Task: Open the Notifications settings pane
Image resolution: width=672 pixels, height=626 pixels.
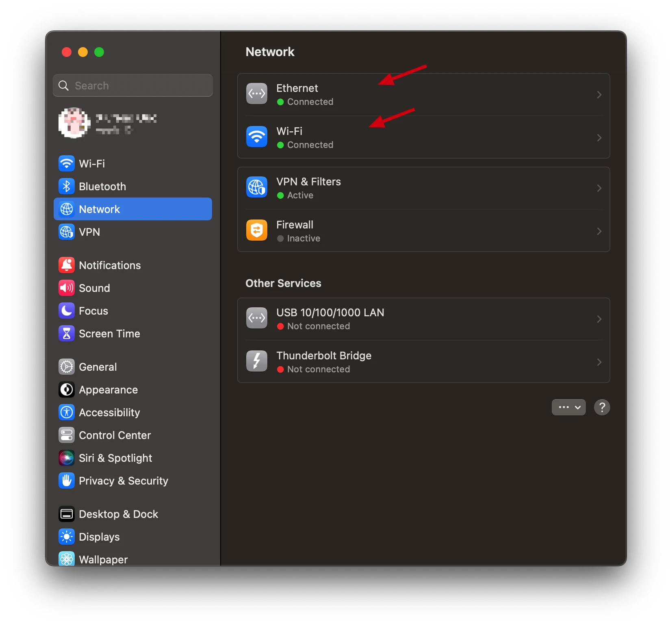Action: point(110,265)
